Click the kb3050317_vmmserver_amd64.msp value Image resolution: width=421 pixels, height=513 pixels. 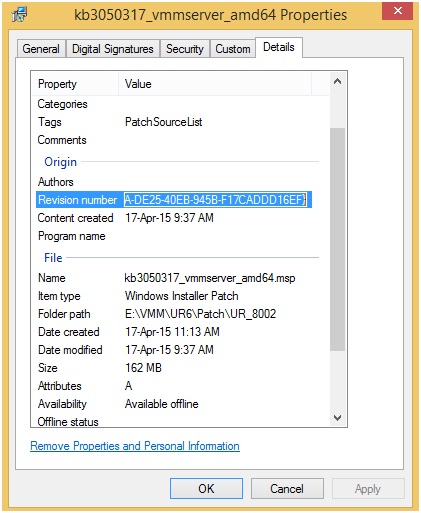click(x=210, y=278)
